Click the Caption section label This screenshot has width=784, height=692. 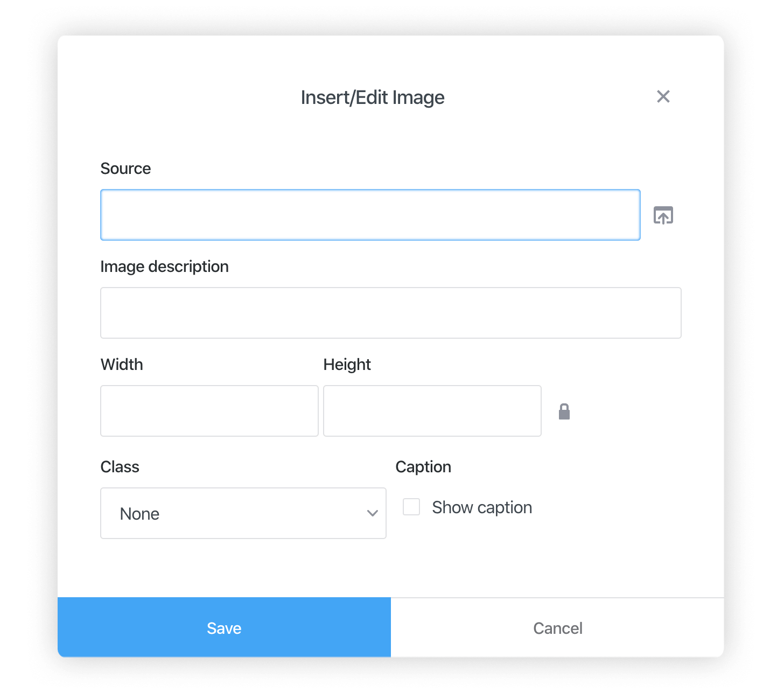[423, 466]
